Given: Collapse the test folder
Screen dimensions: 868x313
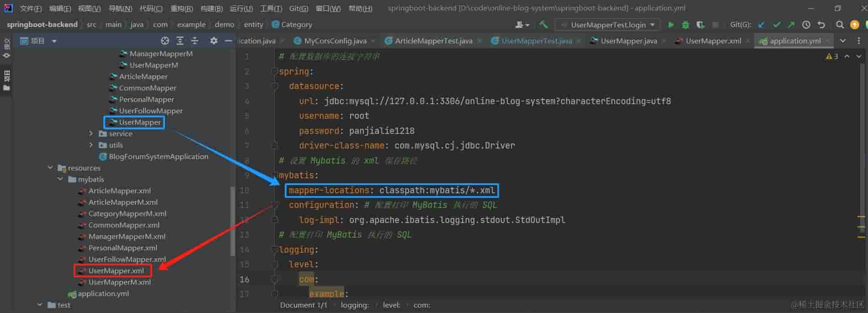Looking at the screenshot, I should pos(40,305).
